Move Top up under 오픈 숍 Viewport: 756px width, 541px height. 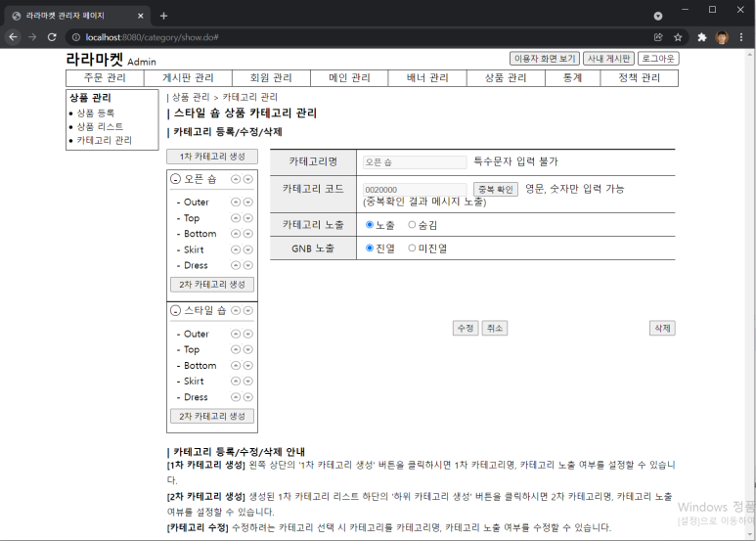[x=236, y=218]
